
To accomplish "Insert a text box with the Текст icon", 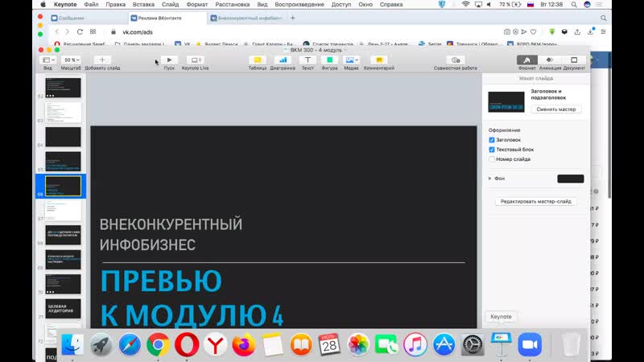I will tap(308, 60).
